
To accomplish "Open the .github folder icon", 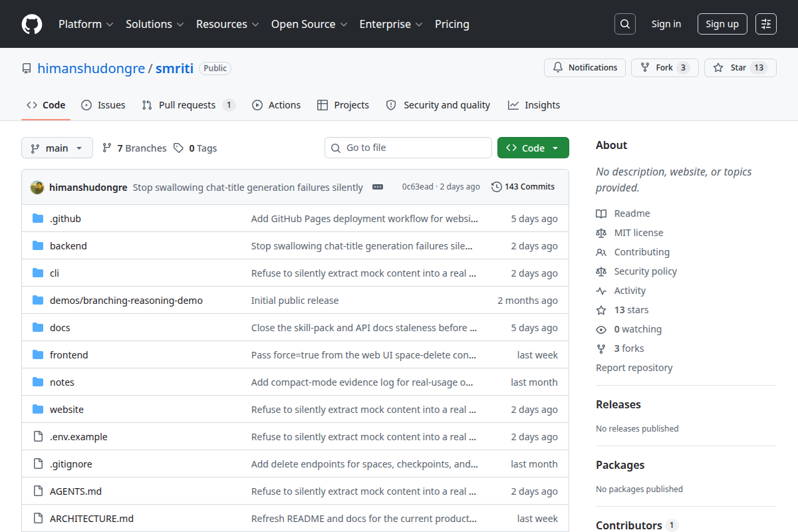I will click(x=38, y=218).
